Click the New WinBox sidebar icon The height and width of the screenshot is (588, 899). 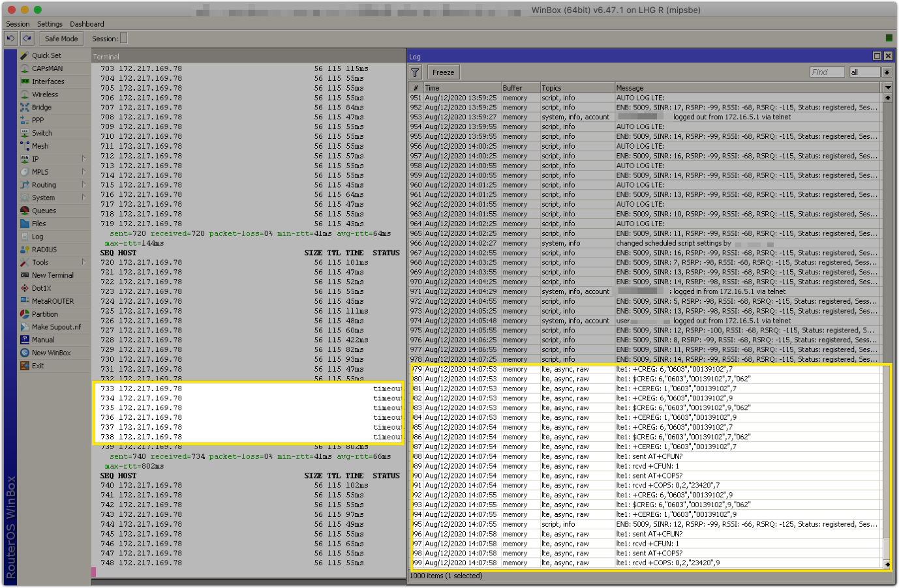[25, 353]
